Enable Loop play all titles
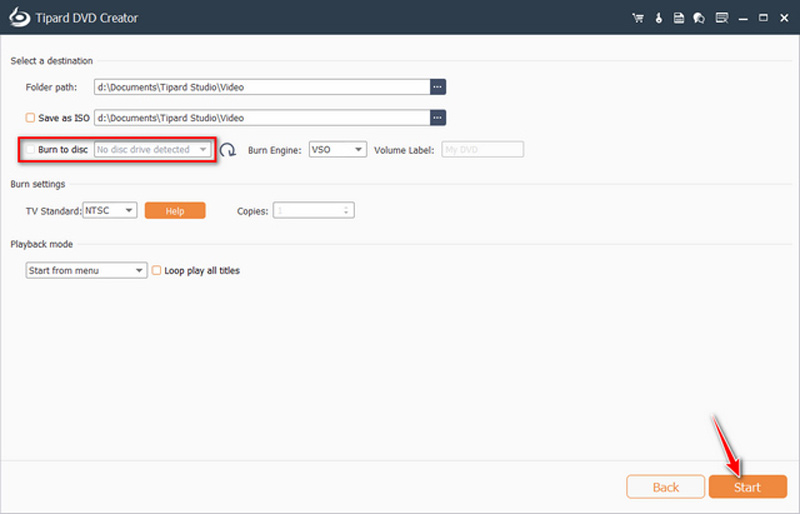 (157, 271)
